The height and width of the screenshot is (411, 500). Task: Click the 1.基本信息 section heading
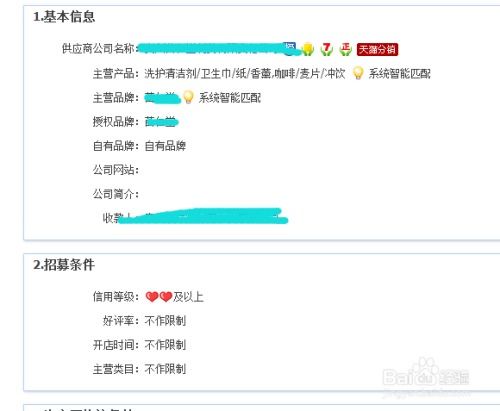point(64,16)
